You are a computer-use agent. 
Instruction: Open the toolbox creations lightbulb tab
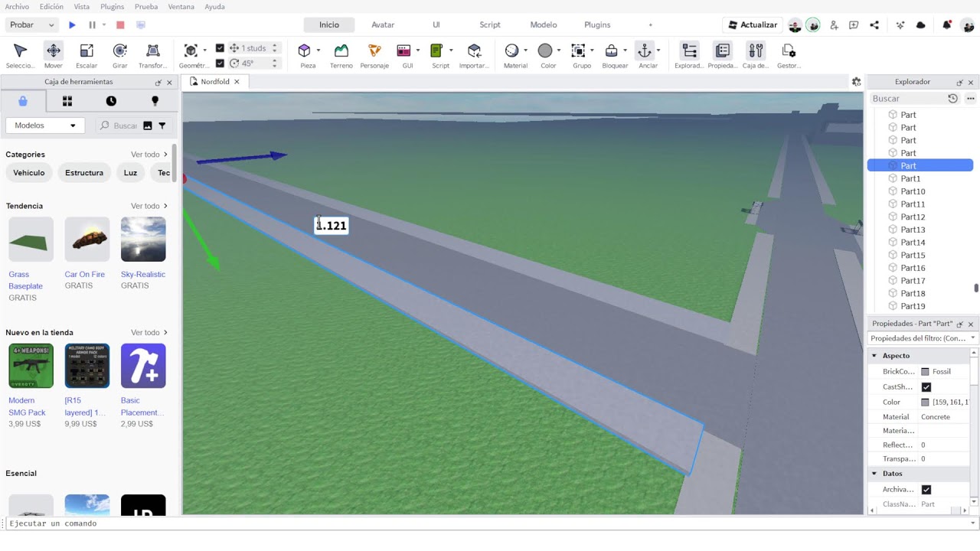click(155, 101)
